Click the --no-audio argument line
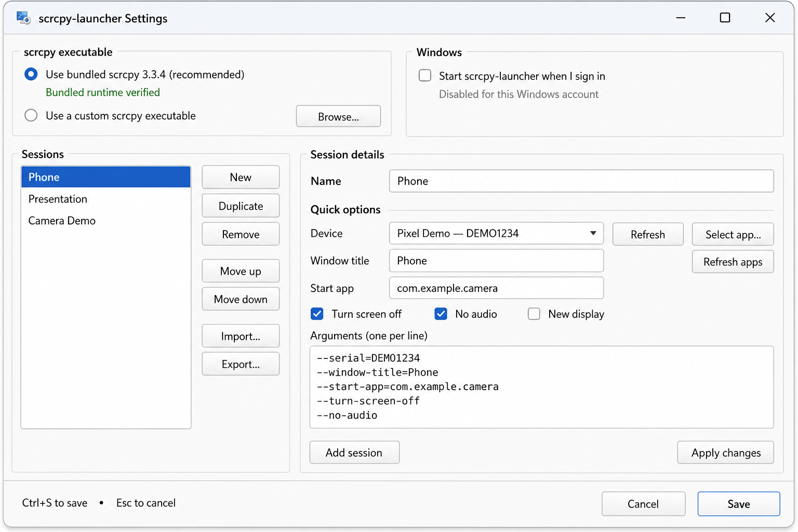The height and width of the screenshot is (532, 798). (x=347, y=415)
